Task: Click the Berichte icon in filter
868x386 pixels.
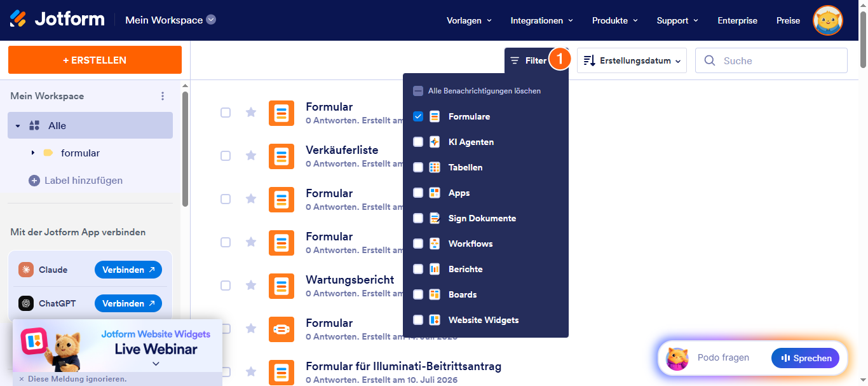Action: (x=435, y=269)
